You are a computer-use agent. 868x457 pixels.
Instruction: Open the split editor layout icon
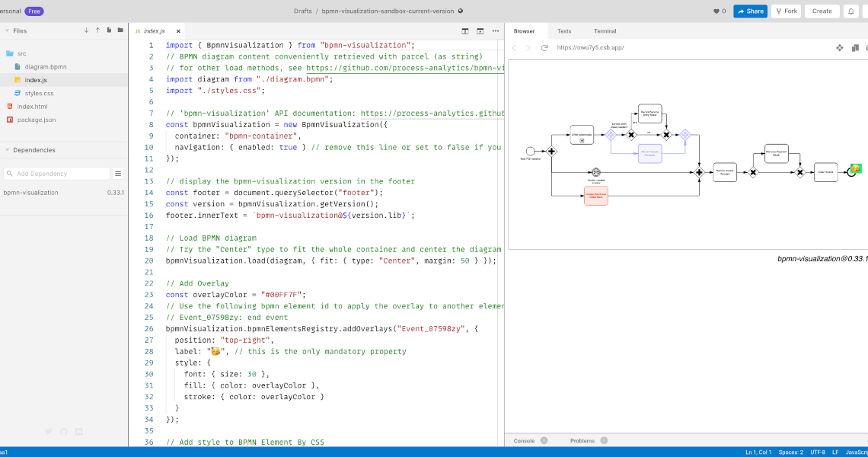[x=464, y=31]
